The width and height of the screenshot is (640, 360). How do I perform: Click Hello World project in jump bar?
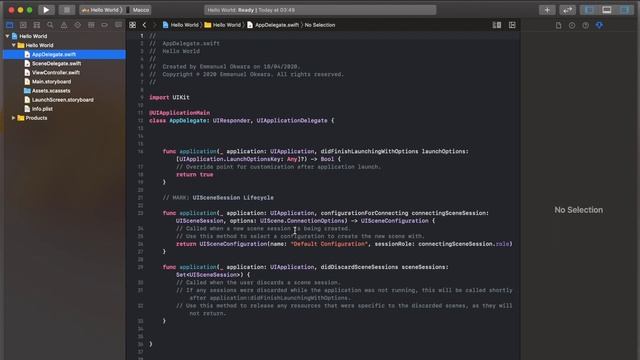[x=180, y=25]
